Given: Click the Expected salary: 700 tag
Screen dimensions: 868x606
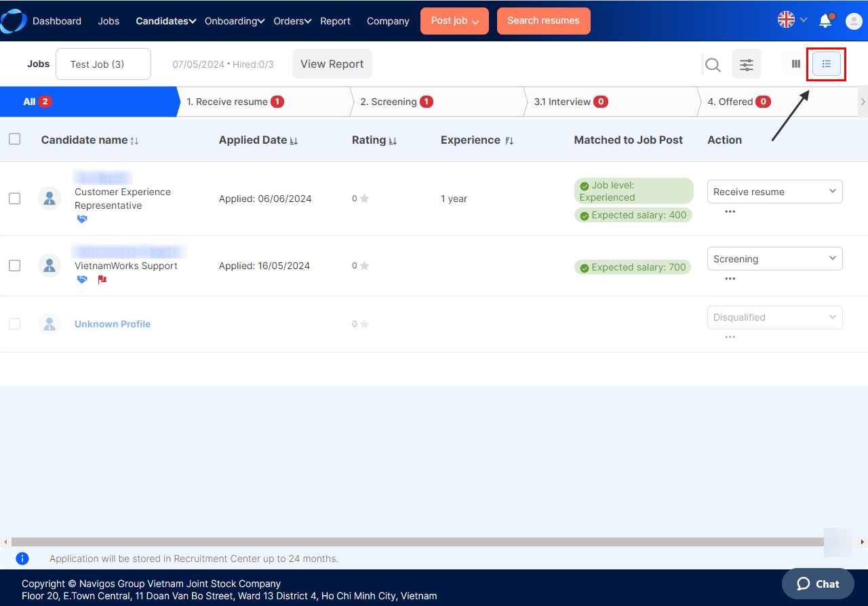Looking at the screenshot, I should 633,267.
